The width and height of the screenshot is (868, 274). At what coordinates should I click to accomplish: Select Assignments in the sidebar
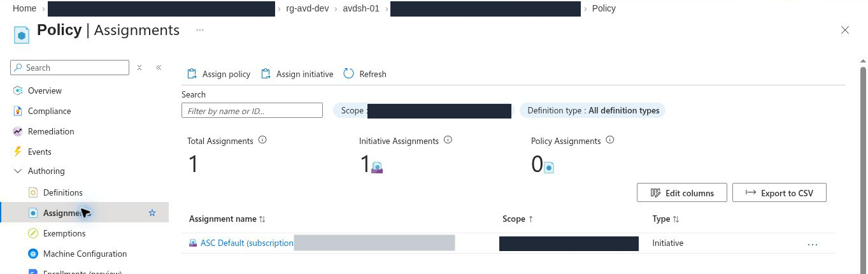click(84, 213)
